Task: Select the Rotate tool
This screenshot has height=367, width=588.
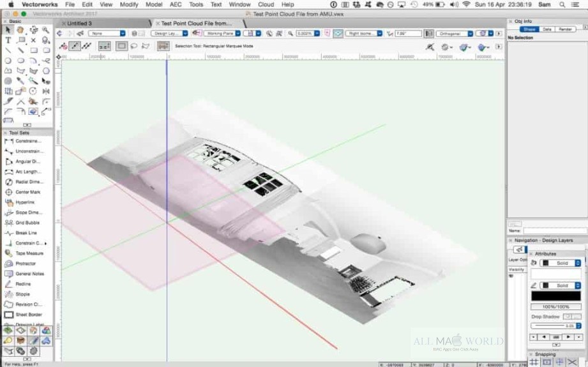Action: (33, 91)
